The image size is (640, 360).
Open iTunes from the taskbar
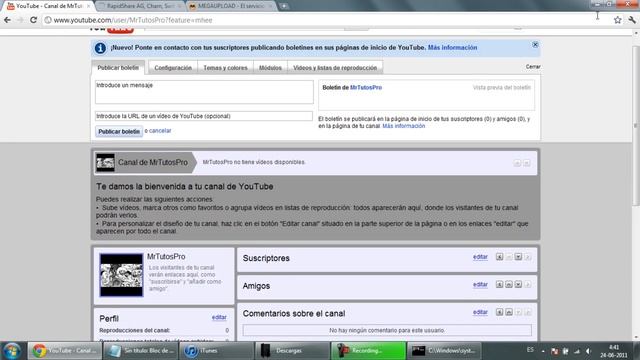coord(216,351)
